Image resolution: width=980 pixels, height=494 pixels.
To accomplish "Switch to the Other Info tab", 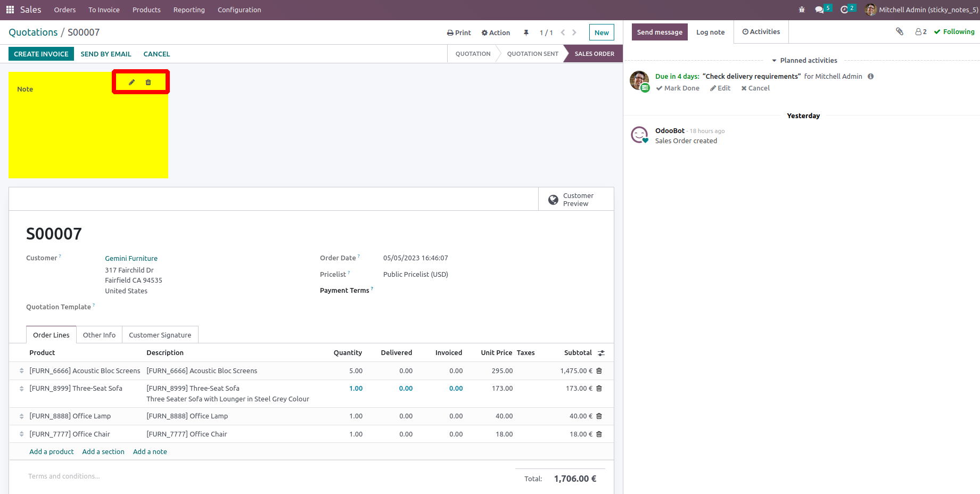I will pos(99,335).
